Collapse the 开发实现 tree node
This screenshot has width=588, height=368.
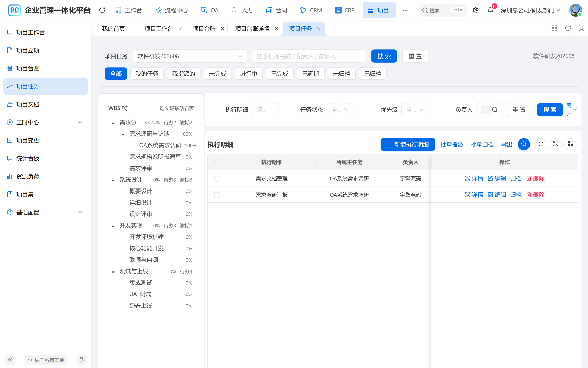click(113, 226)
